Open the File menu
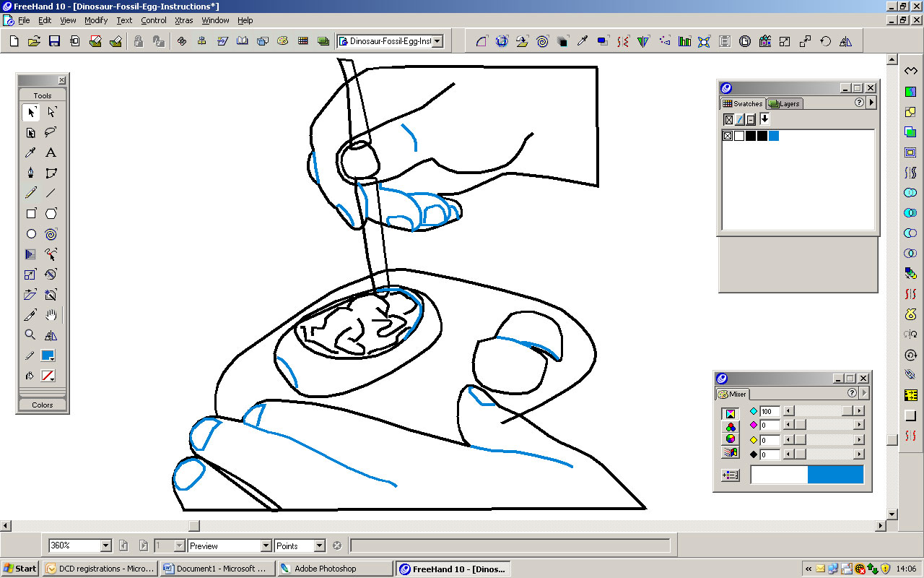The width and height of the screenshot is (924, 578). 24,20
